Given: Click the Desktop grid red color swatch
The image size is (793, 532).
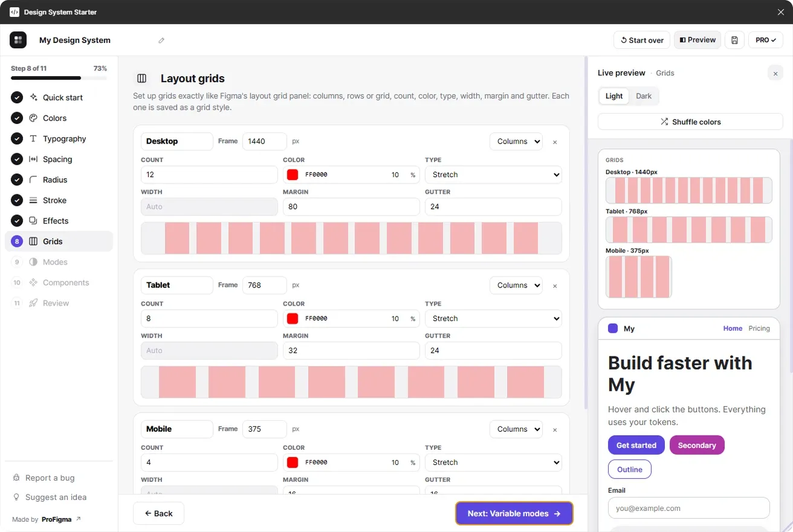Looking at the screenshot, I should (293, 175).
